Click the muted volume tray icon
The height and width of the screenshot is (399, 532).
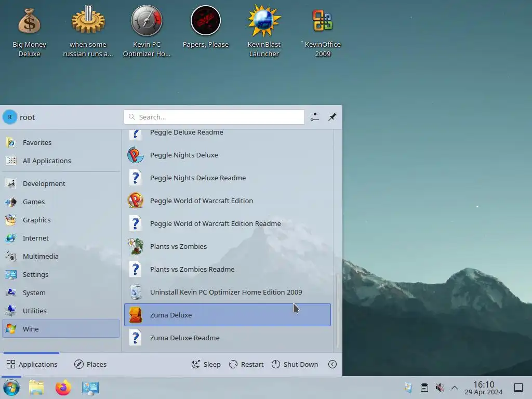[x=440, y=388]
